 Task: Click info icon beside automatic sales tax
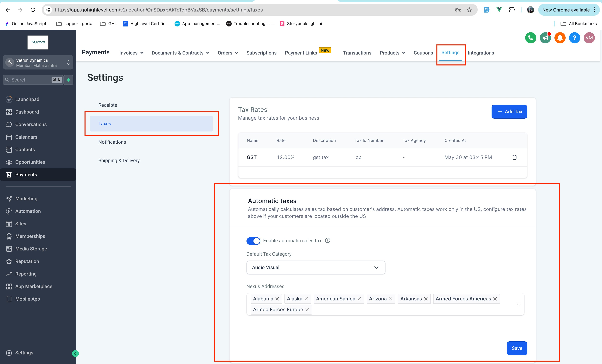(328, 240)
